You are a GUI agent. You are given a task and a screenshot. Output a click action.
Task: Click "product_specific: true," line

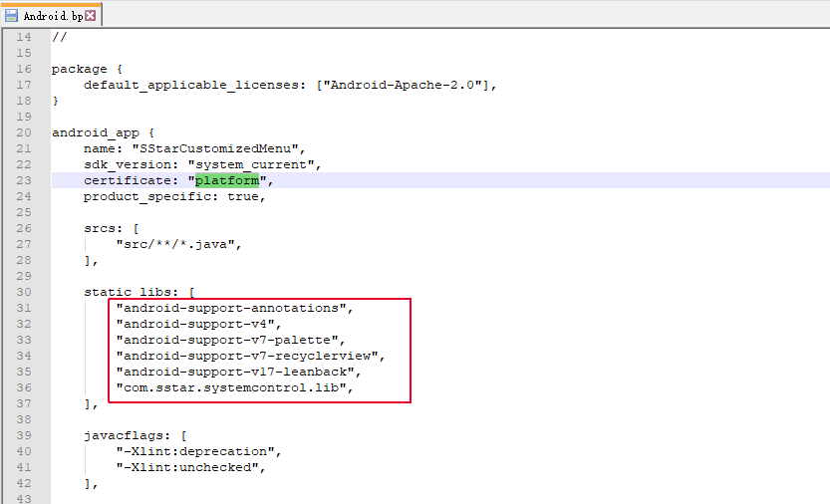pyautogui.click(x=174, y=196)
